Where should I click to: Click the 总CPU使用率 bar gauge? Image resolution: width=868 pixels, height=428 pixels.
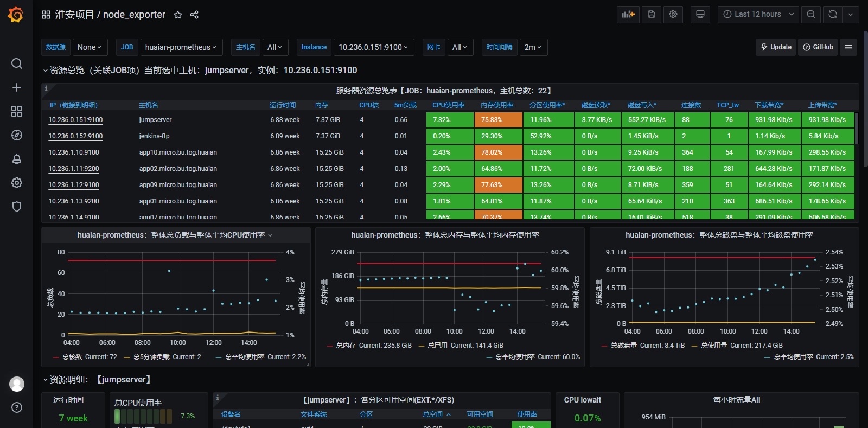pos(144,416)
